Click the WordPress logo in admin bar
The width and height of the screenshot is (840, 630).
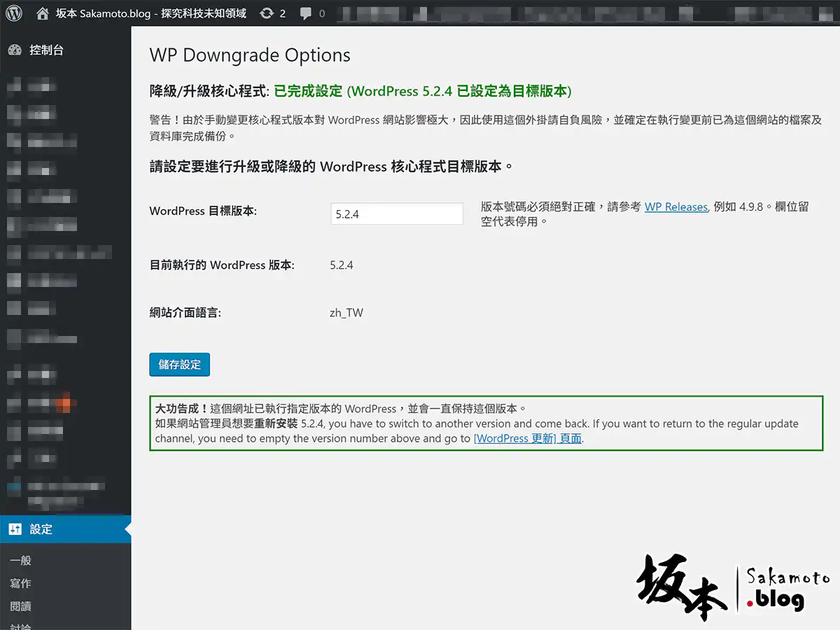click(x=14, y=13)
